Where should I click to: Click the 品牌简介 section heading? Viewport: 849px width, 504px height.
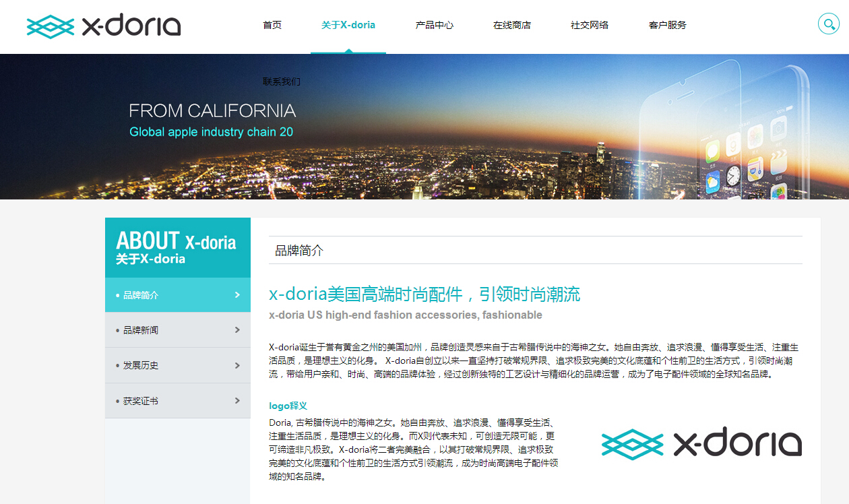click(x=299, y=251)
